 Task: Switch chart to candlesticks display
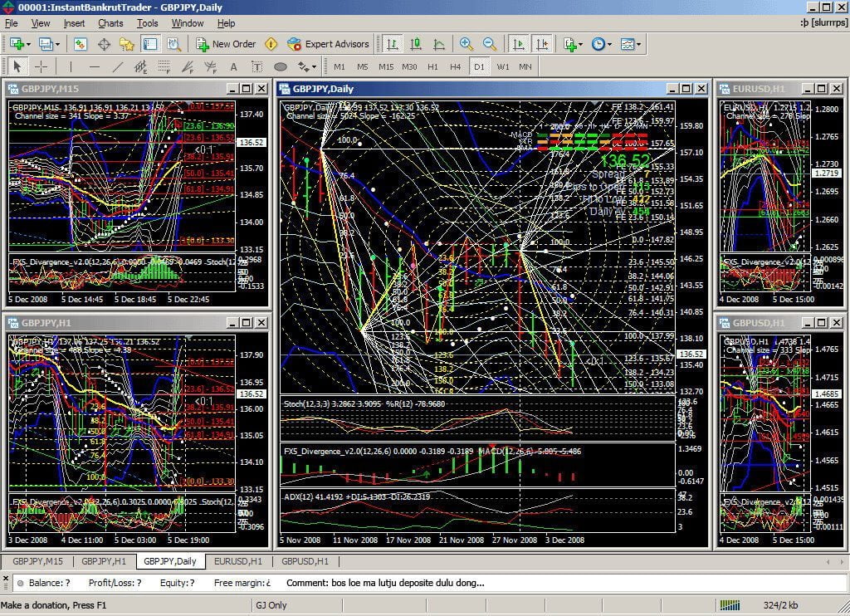[415, 44]
